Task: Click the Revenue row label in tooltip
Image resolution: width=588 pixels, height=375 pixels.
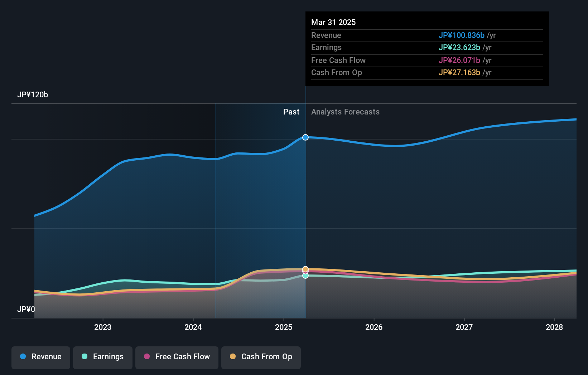Action: (x=326, y=35)
